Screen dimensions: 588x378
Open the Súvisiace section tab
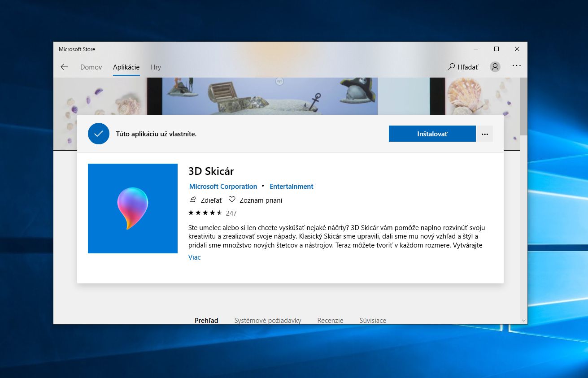tap(373, 321)
